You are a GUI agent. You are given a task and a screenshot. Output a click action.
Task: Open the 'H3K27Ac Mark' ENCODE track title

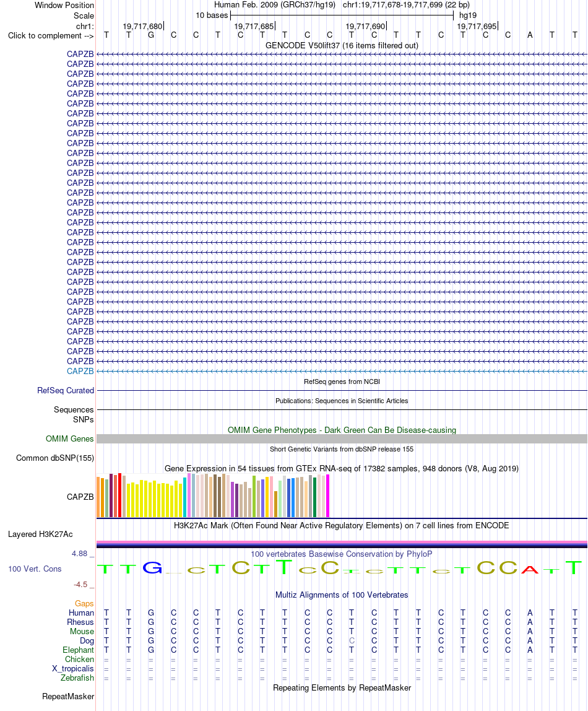342,526
